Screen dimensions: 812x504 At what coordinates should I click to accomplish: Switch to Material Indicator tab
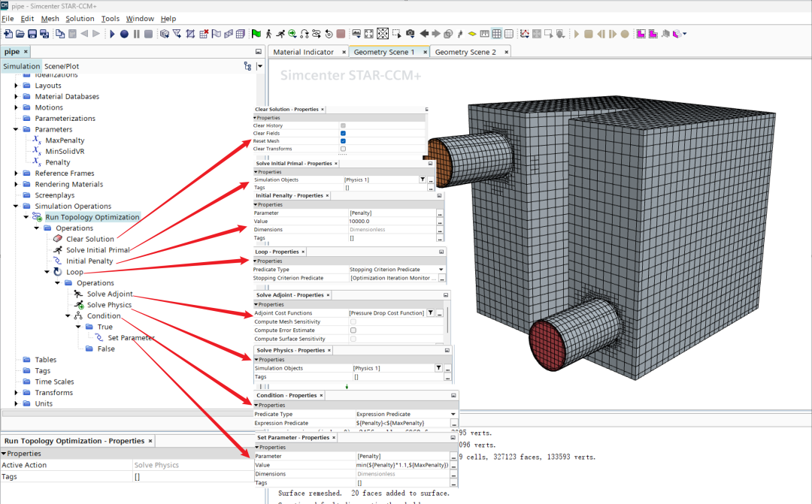coord(304,52)
